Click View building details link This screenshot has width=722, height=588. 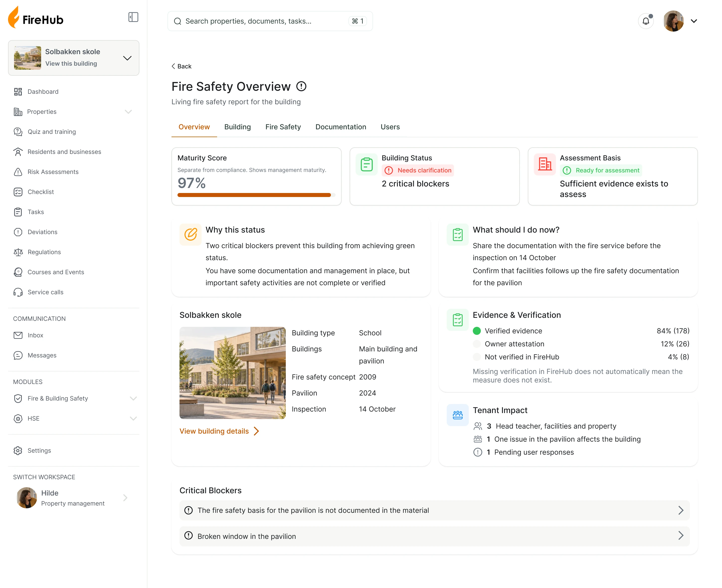pos(220,431)
